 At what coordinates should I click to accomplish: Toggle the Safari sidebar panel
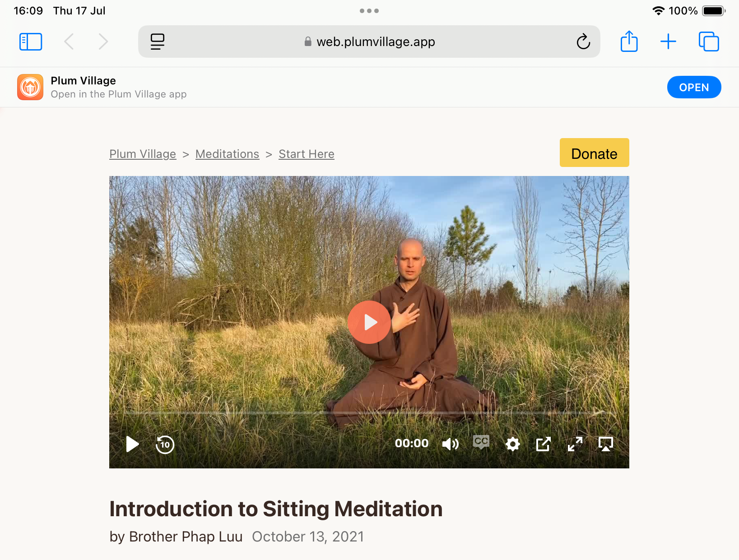[31, 42]
